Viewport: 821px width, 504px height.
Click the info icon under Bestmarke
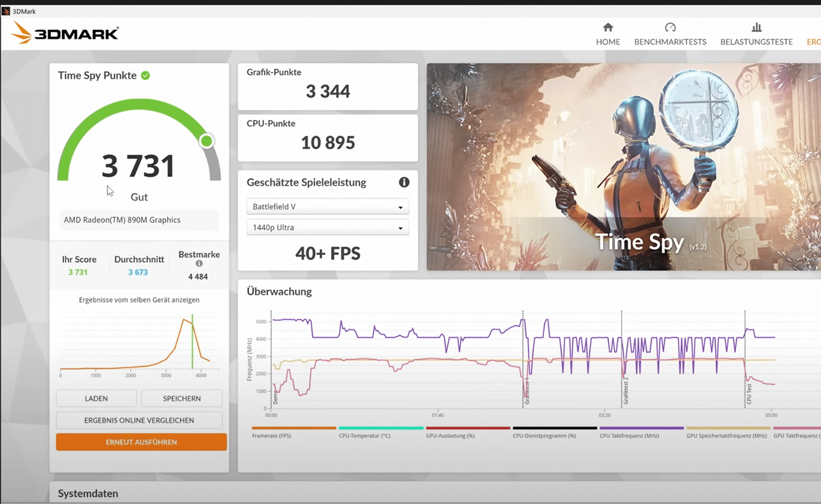199,264
